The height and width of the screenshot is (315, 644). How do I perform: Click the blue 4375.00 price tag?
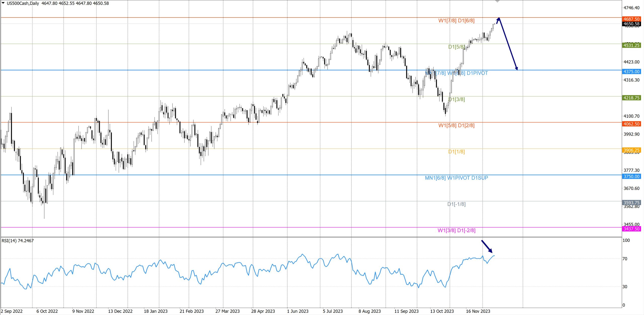(631, 72)
